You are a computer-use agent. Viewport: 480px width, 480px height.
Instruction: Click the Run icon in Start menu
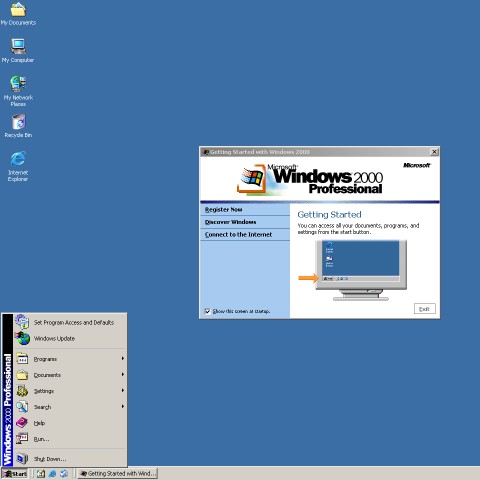[22, 439]
